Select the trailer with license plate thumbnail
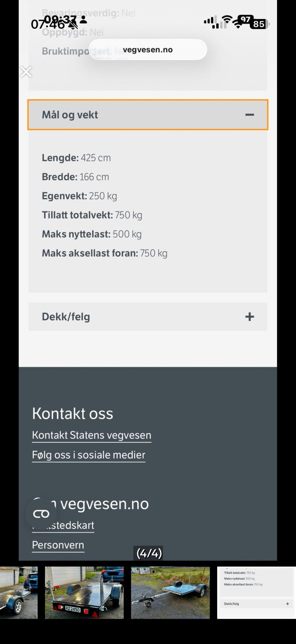 (84, 592)
